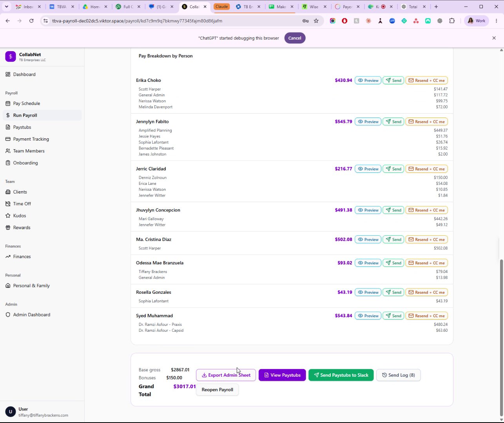Image resolution: width=504 pixels, height=423 pixels.
Task: Reload the browser page
Action: pos(31,21)
